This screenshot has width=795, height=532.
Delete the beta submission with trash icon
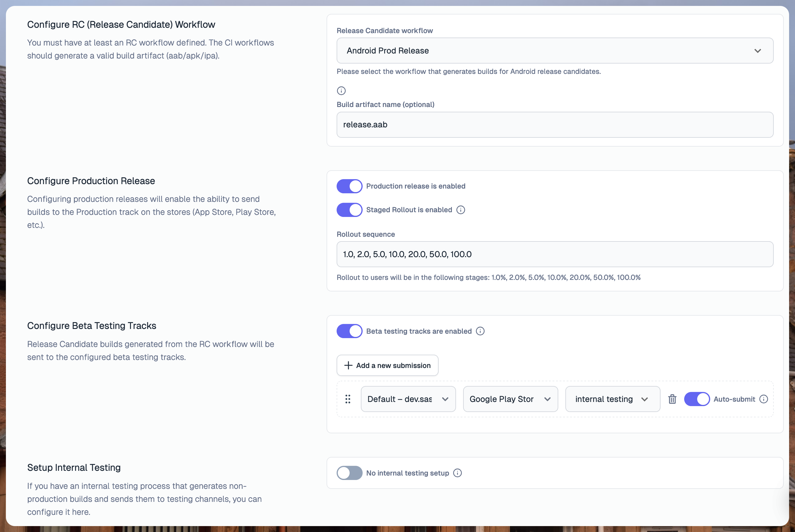[x=672, y=399]
